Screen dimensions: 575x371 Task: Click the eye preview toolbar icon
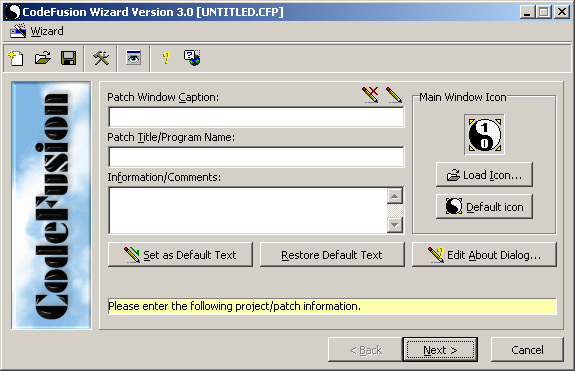(133, 58)
